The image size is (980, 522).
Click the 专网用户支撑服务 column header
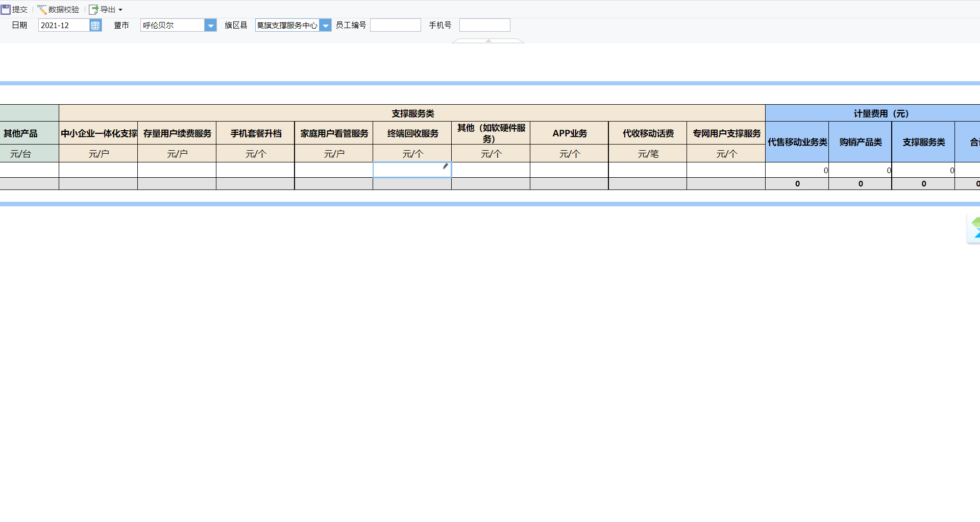(726, 133)
